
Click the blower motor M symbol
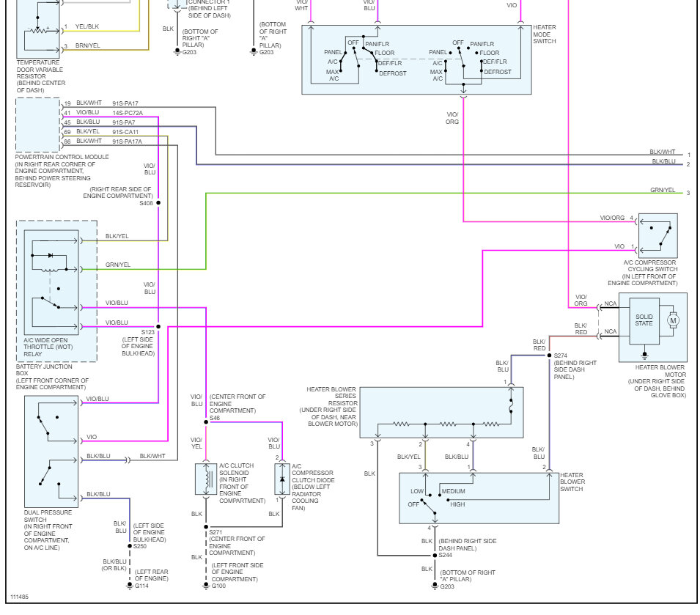click(x=673, y=320)
